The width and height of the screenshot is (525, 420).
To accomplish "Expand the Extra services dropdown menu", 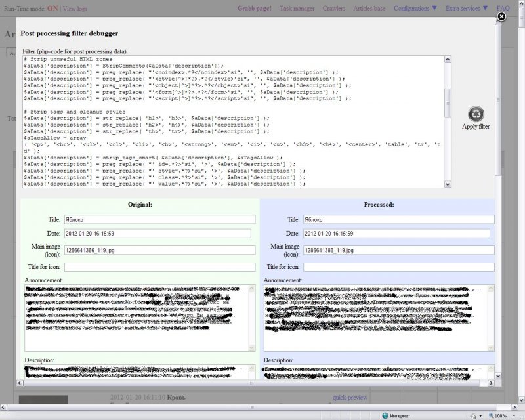I will pyautogui.click(x=467, y=9).
